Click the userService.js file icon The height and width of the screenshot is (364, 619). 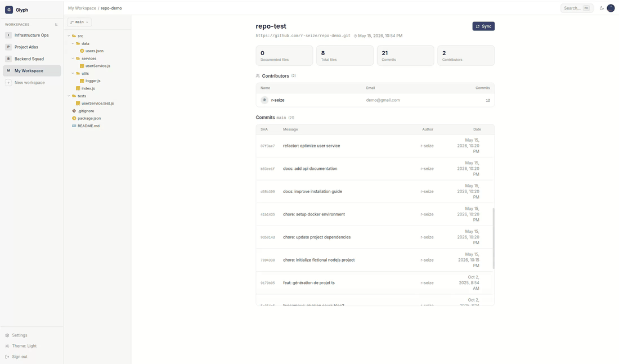point(82,66)
